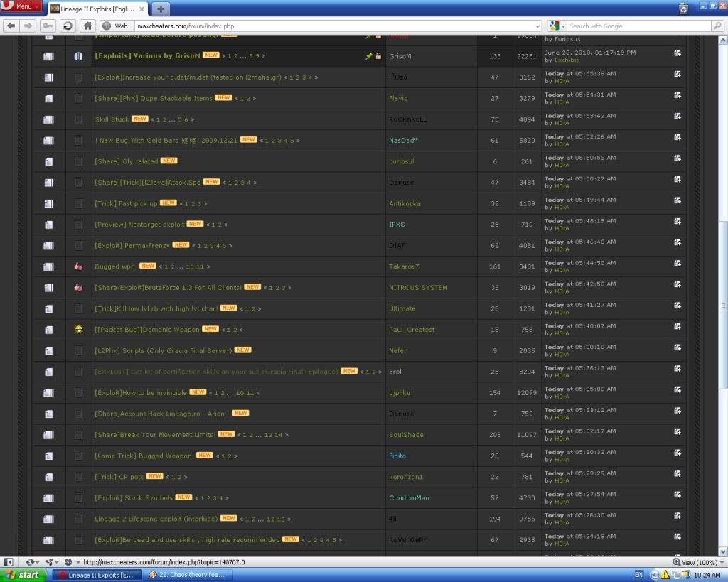The width and height of the screenshot is (728, 582).
Task: Click the Search with Google field
Action: [640, 26]
